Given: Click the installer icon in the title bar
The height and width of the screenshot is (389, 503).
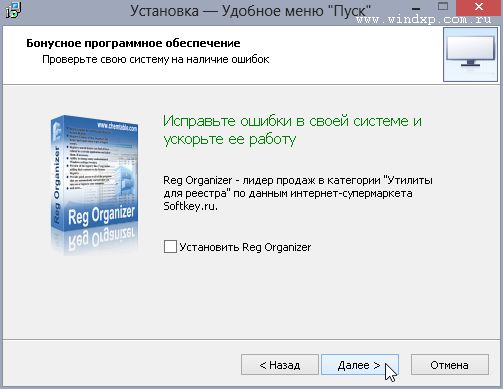Looking at the screenshot, I should [13, 10].
